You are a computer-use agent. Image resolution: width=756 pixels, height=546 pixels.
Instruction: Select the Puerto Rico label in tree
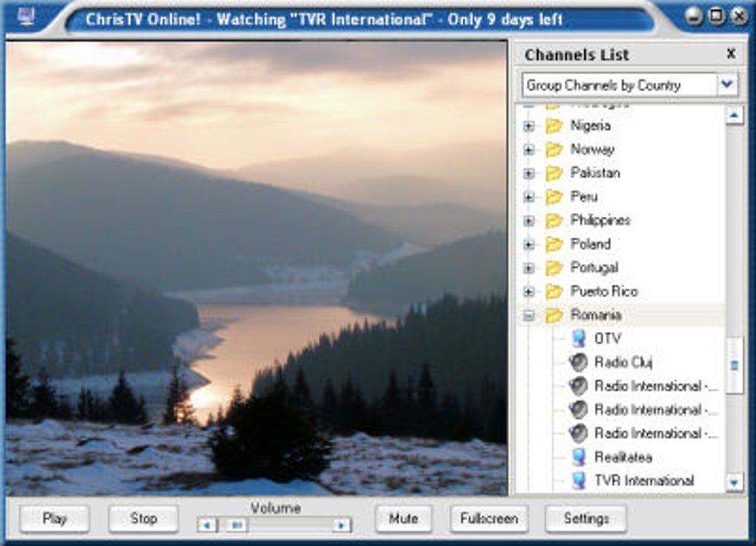pos(604,291)
